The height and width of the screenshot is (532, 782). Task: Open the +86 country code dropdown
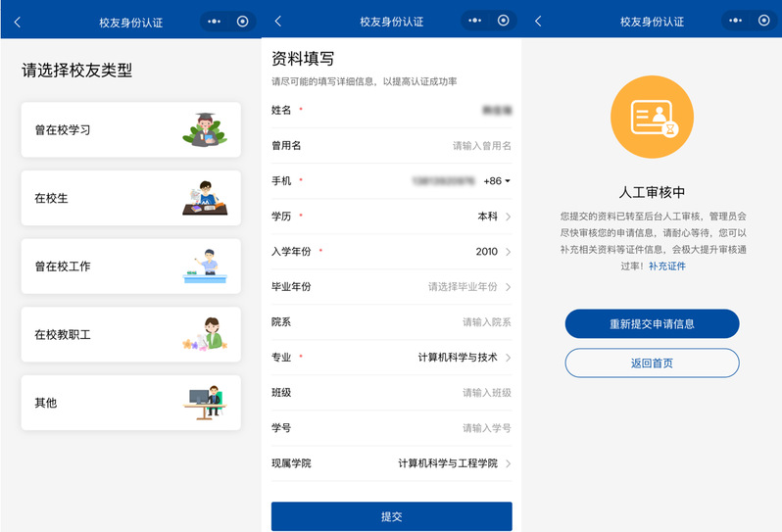click(x=497, y=181)
